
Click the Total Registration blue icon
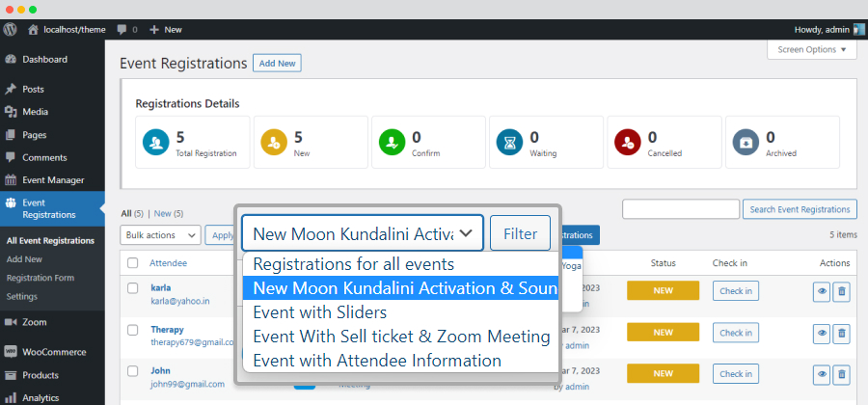tap(155, 142)
